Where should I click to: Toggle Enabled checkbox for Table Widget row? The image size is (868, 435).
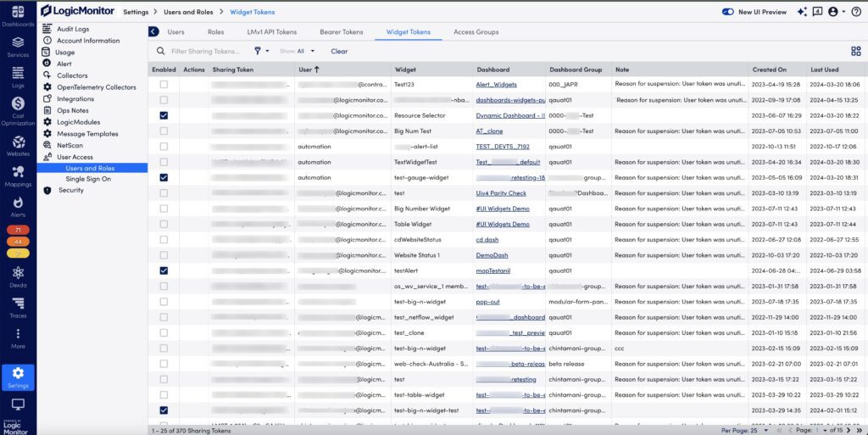click(164, 224)
